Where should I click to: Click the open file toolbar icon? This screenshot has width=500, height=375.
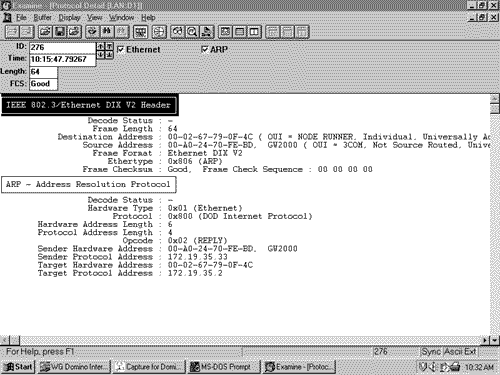coord(45,32)
